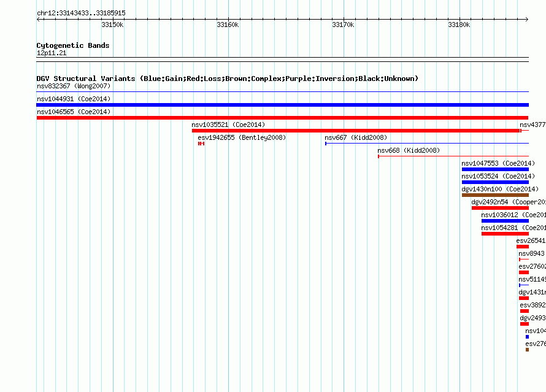Click the brown dgv1430n100 complex bar
This screenshot has height=392, width=546.
[495, 195]
